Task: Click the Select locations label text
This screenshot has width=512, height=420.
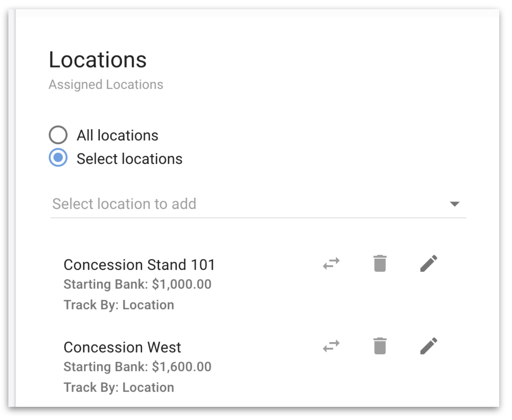Action: click(129, 159)
